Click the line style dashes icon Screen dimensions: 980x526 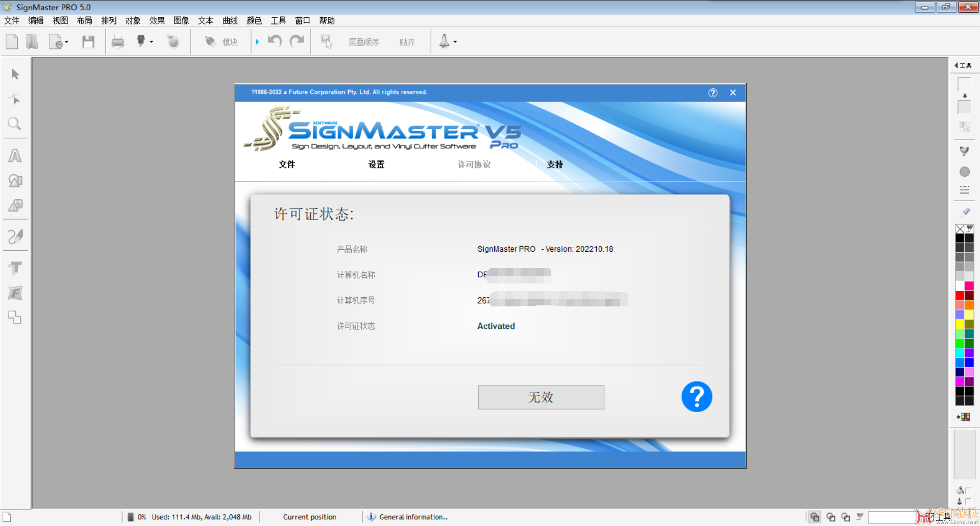point(964,190)
